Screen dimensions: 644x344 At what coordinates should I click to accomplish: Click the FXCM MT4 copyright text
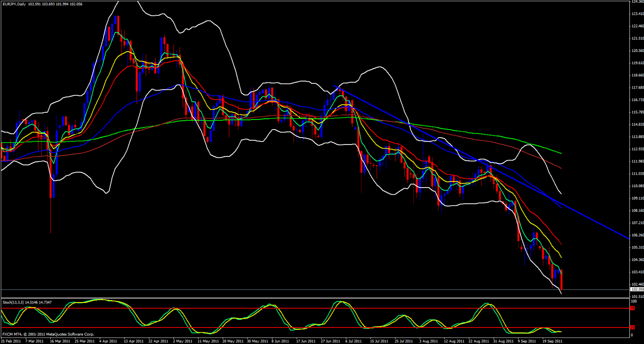pyautogui.click(x=48, y=334)
